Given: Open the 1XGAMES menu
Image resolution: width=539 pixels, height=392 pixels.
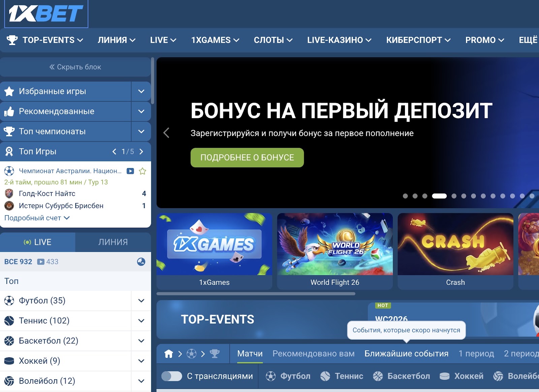Looking at the screenshot, I should click(x=215, y=40).
